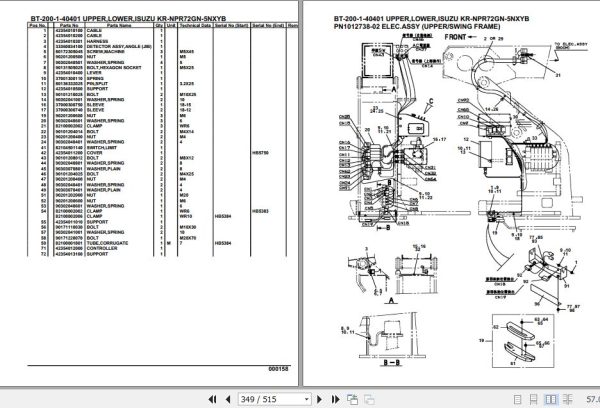Click the greyed next view icon
The height and width of the screenshot is (408, 600).
click(x=369, y=400)
